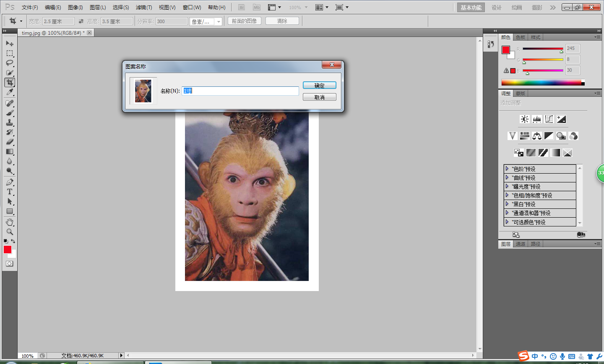This screenshot has height=364, width=604.
Task: Reset default foreground and background colors
Action: click(5, 241)
